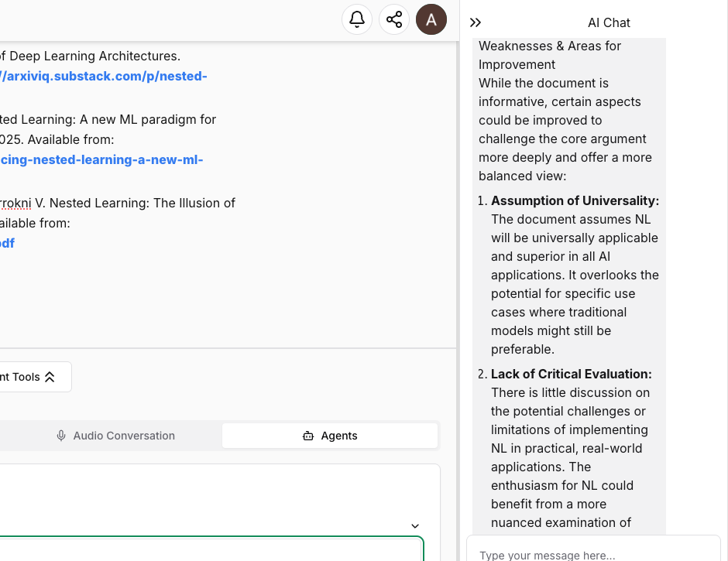
Task: Click the "Assumption of Universality:" heading
Action: (575, 200)
